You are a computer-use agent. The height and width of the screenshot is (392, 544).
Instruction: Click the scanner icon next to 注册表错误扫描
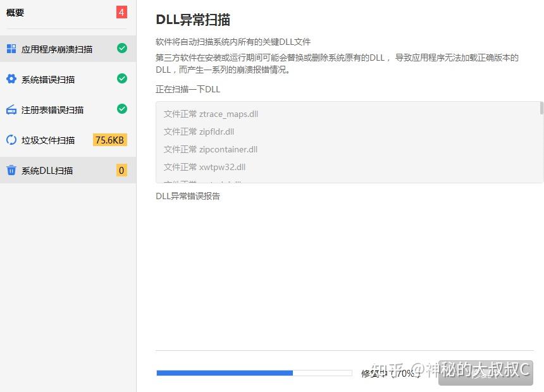click(11, 109)
